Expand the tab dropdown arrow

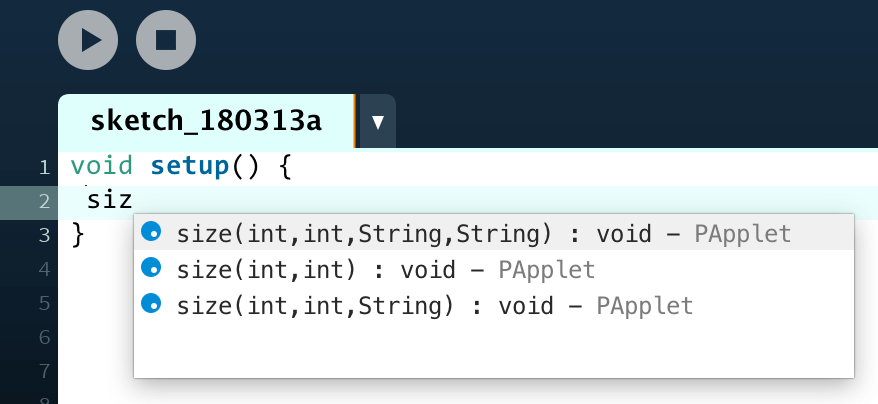pos(377,122)
